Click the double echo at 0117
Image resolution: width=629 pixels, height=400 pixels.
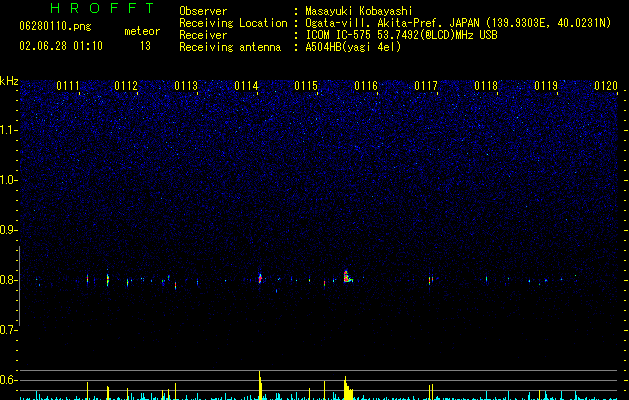pos(431,280)
